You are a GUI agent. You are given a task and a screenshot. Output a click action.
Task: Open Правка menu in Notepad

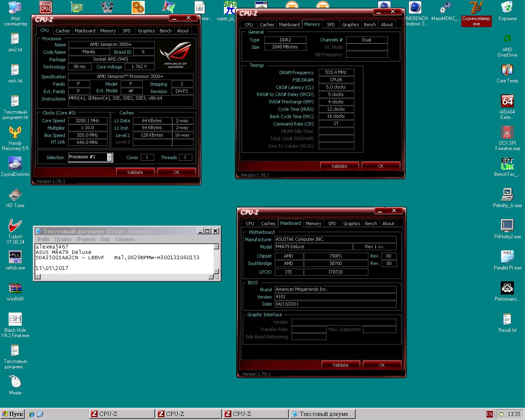point(63,239)
